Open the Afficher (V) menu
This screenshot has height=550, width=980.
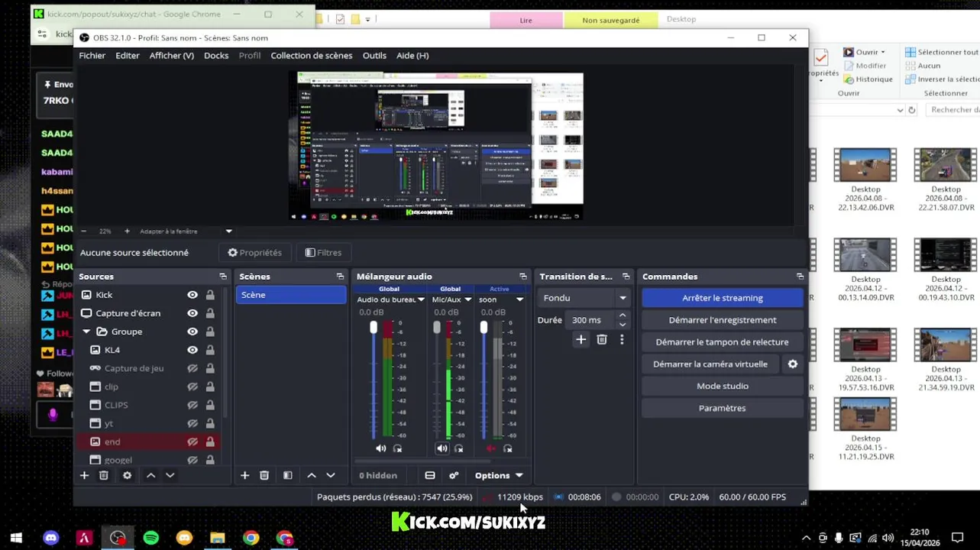(172, 56)
